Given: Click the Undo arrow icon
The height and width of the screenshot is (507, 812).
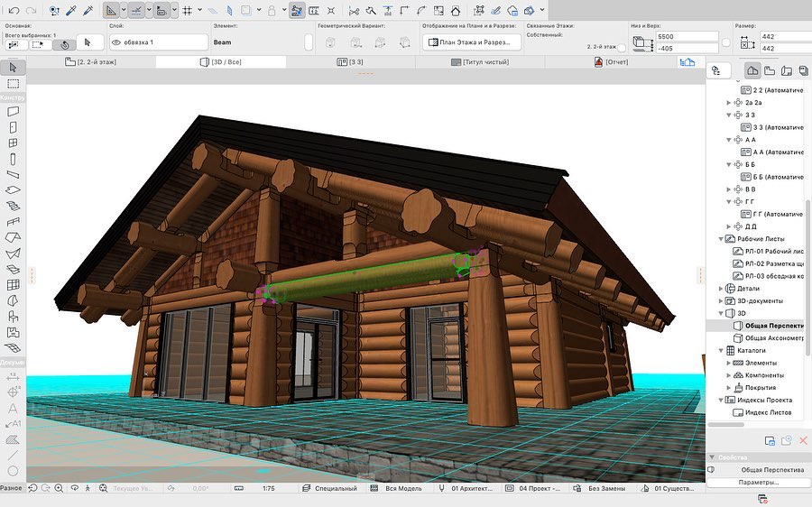Looking at the screenshot, I should click(x=12, y=11).
